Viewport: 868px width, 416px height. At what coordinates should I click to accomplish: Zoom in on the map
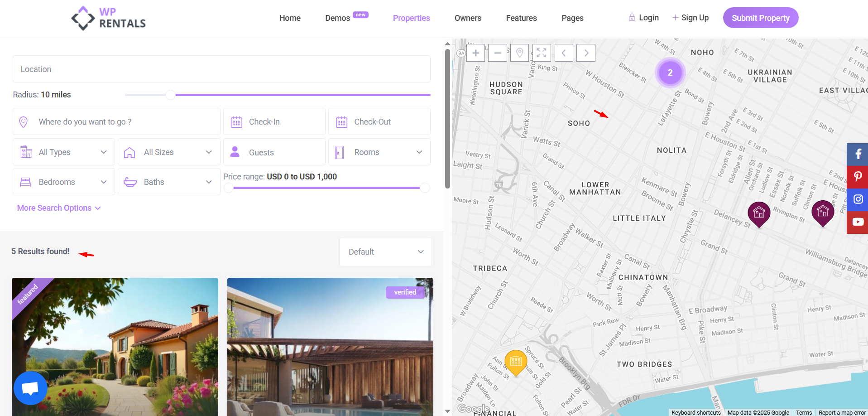pos(475,53)
